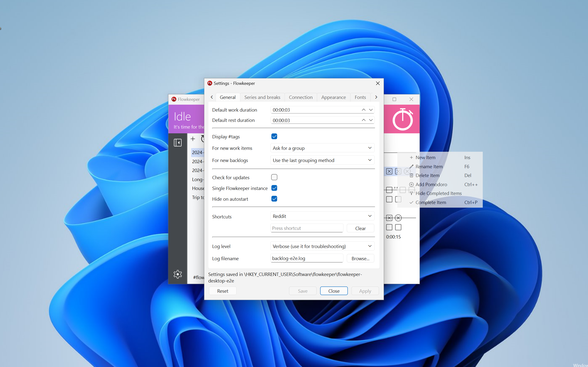Choose Complete Item from the context menu
The height and width of the screenshot is (367, 588).
[440, 202]
